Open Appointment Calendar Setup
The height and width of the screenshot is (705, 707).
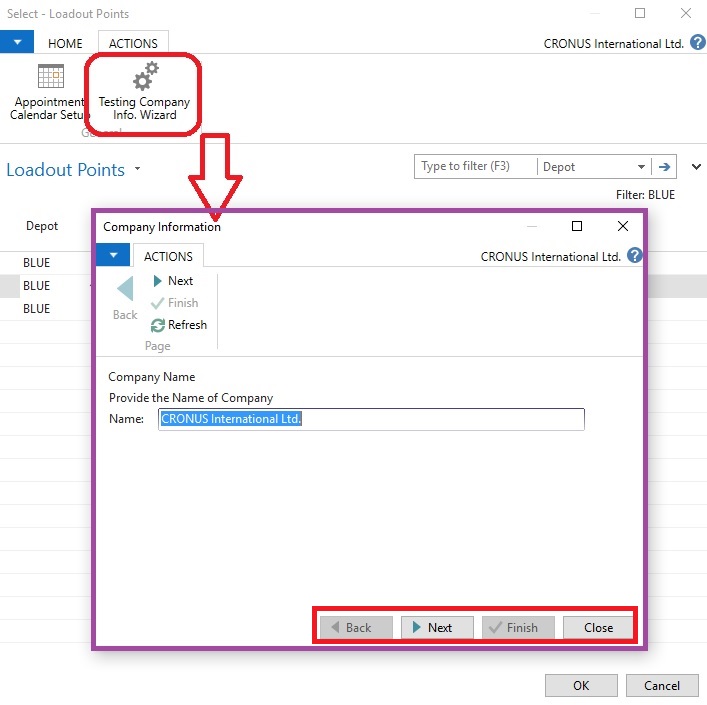pyautogui.click(x=50, y=93)
